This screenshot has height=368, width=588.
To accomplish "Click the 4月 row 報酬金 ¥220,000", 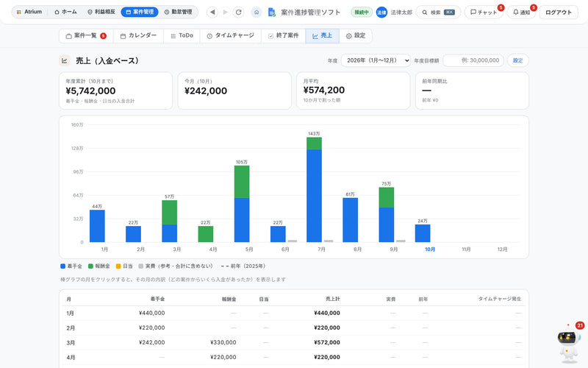I will pos(223,357).
